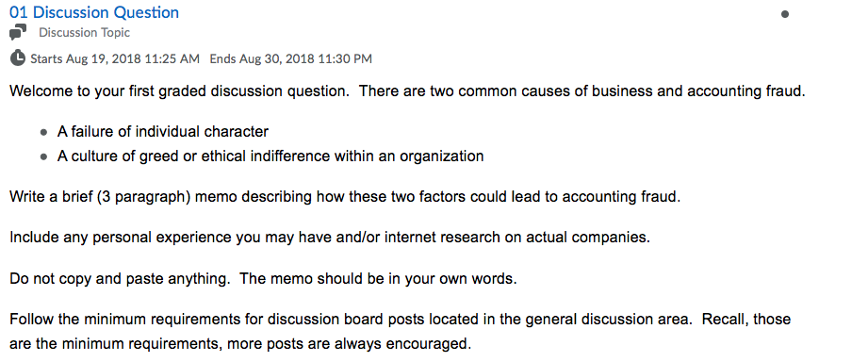This screenshot has height=362, width=868.
Task: Click the Welcome to your first graded sentence
Action: coord(179,90)
